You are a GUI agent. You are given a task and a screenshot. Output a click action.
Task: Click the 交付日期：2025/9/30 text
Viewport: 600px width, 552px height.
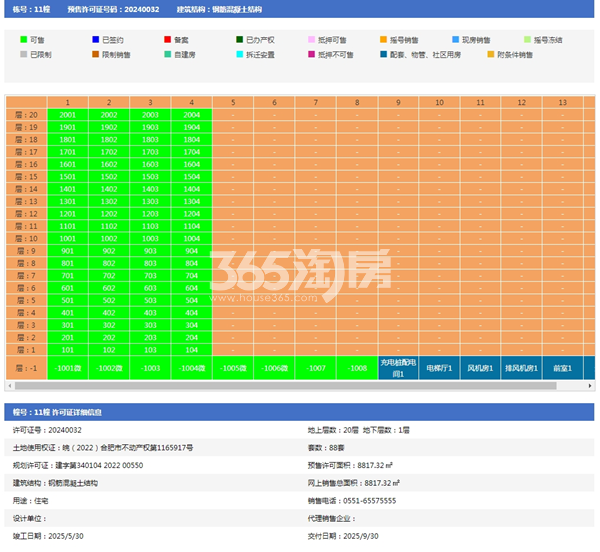343,536
